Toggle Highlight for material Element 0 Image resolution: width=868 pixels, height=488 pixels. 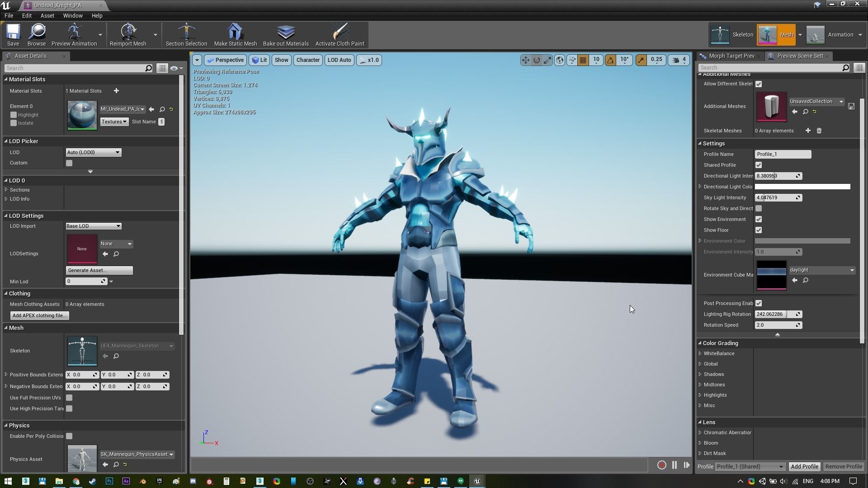pos(14,115)
